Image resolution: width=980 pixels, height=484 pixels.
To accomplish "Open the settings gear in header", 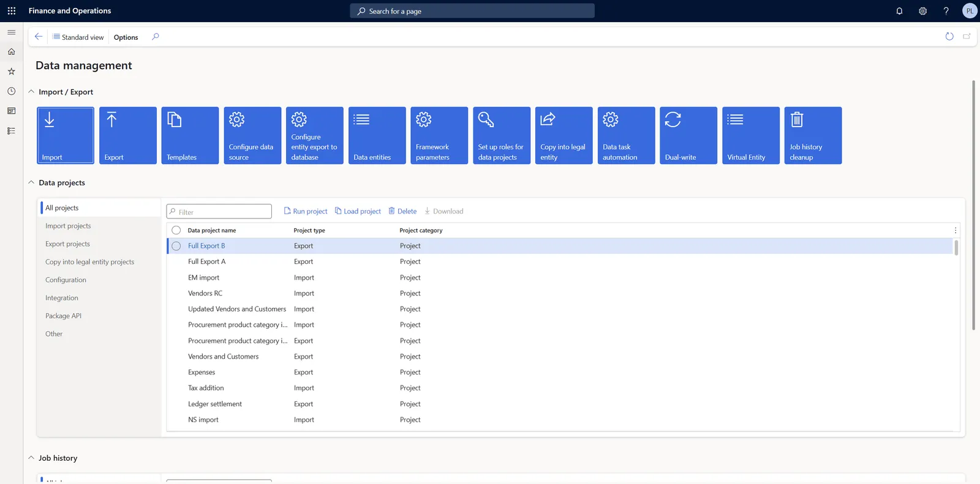I will click(922, 11).
